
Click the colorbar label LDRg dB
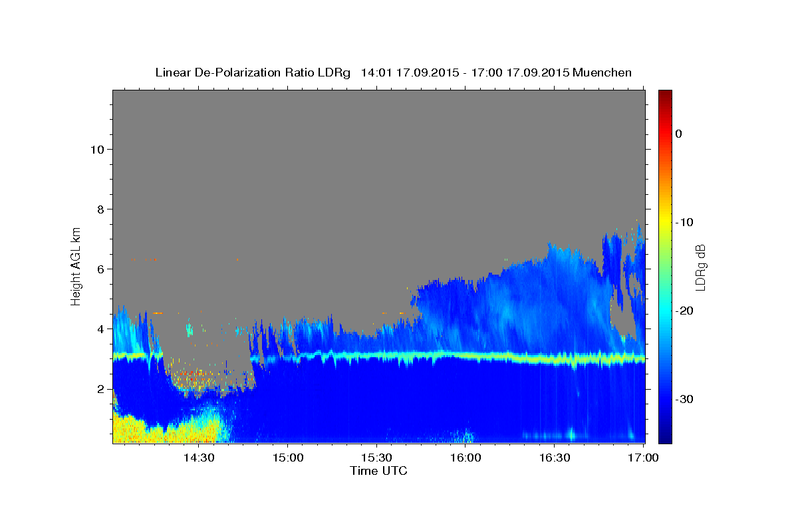[700, 267]
